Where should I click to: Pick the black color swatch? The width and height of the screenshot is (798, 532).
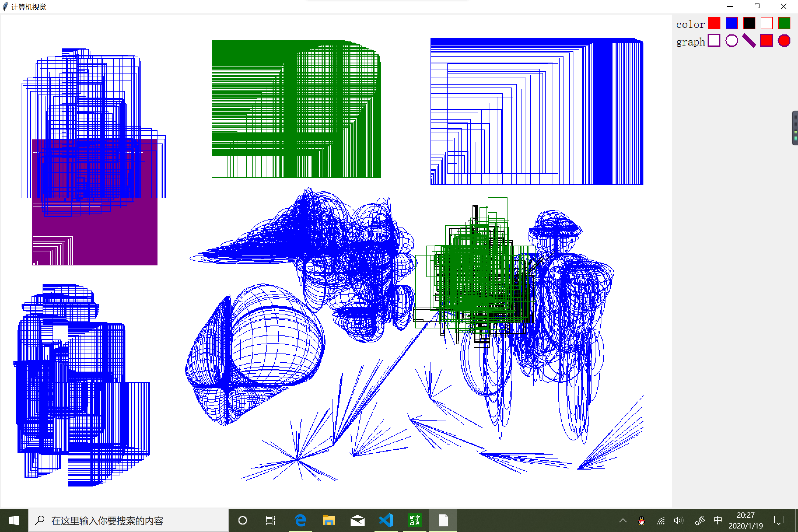(x=749, y=23)
